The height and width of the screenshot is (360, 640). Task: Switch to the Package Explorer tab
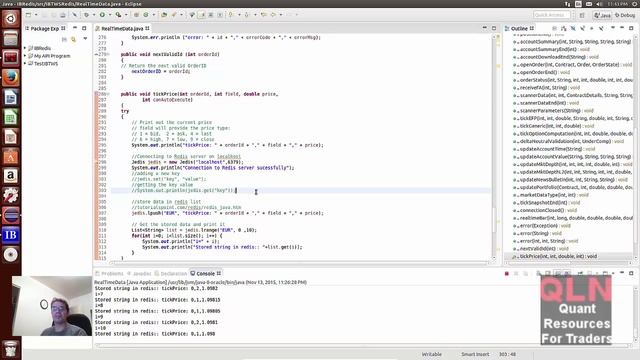pos(45,28)
